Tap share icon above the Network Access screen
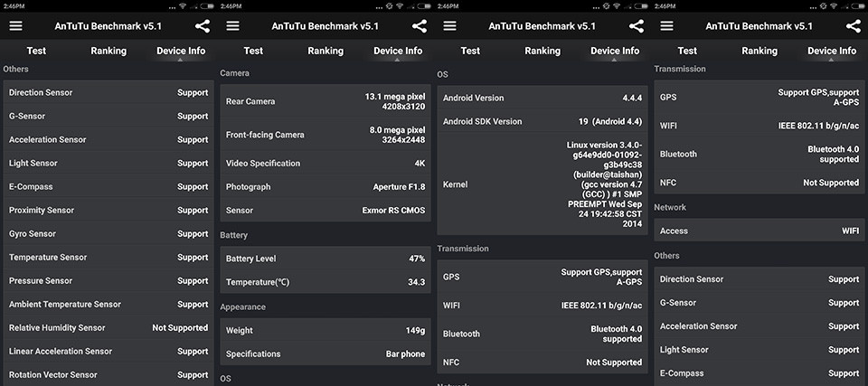 [854, 26]
